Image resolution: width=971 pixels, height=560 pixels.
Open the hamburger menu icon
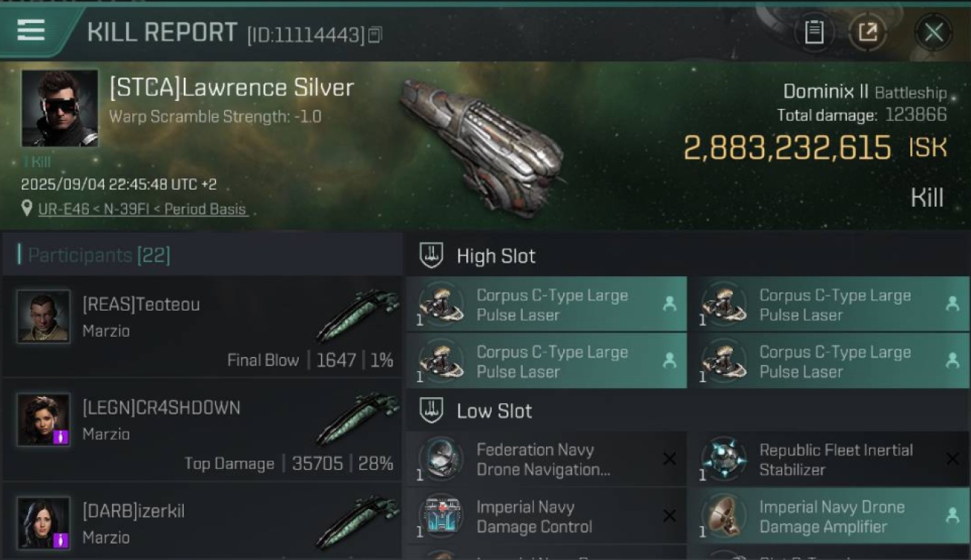(x=31, y=31)
